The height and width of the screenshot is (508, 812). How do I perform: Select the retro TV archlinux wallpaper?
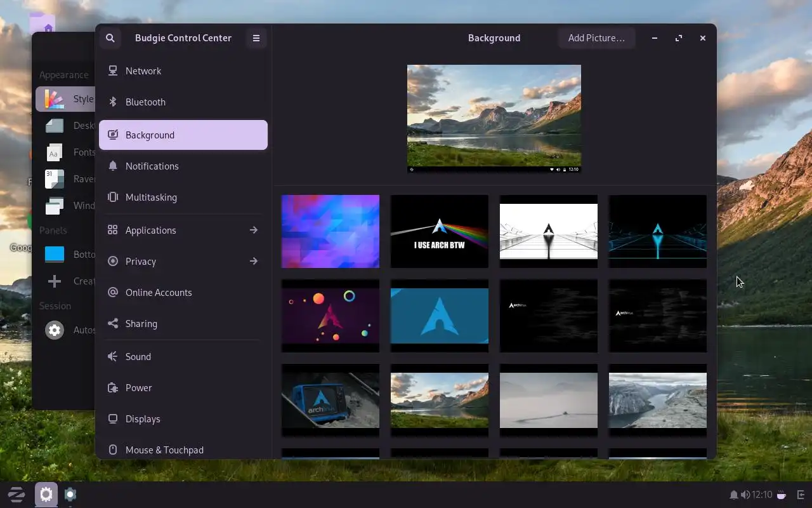click(x=331, y=400)
